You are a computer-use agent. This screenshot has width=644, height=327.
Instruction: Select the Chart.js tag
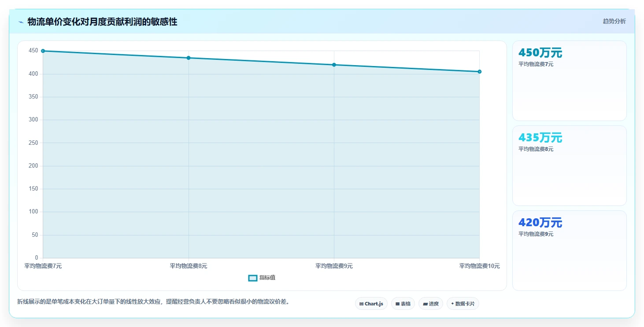click(371, 304)
